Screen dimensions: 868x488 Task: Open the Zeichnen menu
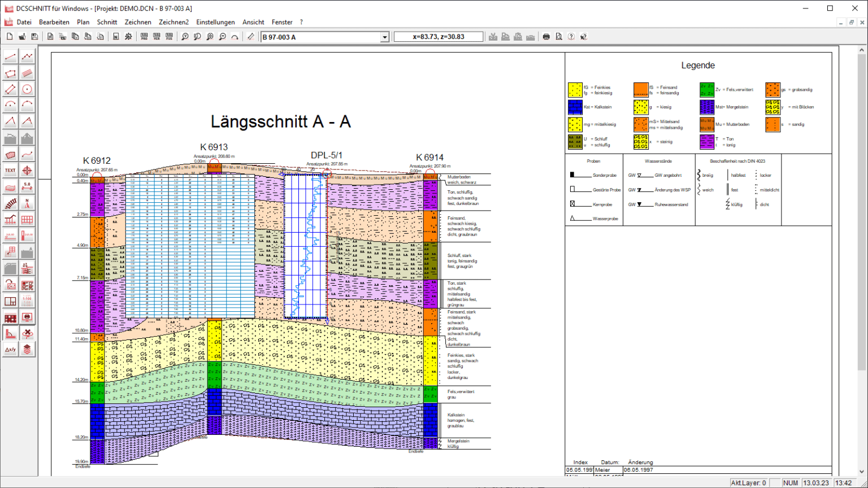coord(138,22)
